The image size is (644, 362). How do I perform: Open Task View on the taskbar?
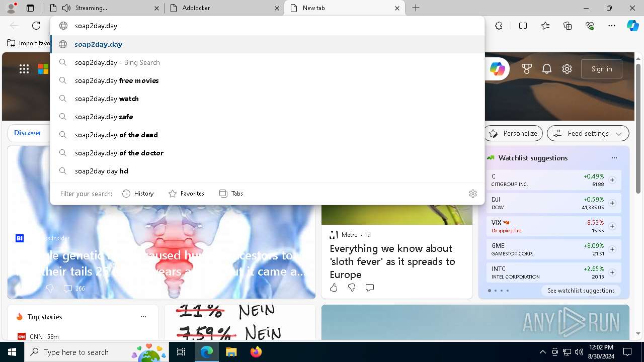(x=182, y=352)
